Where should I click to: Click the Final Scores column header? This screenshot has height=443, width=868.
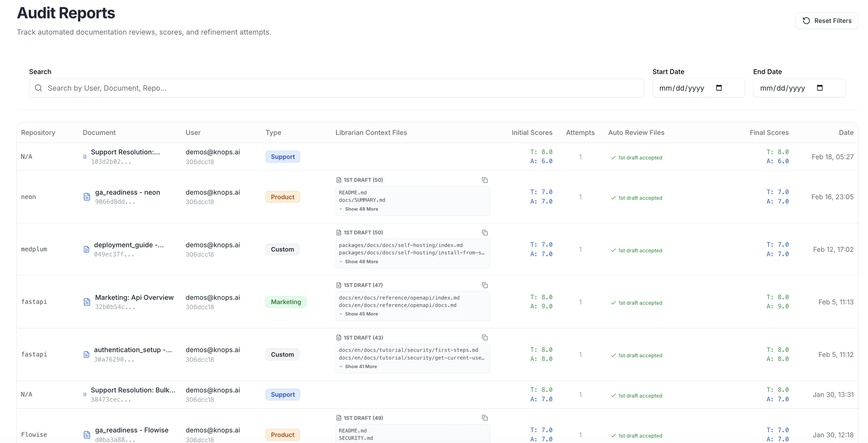tap(769, 132)
